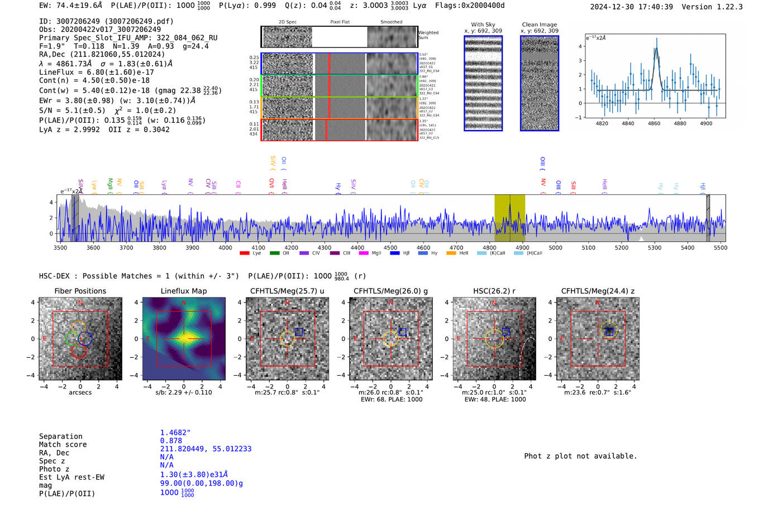
Task: Open the emission line fit plot
Action: [x=655, y=76]
